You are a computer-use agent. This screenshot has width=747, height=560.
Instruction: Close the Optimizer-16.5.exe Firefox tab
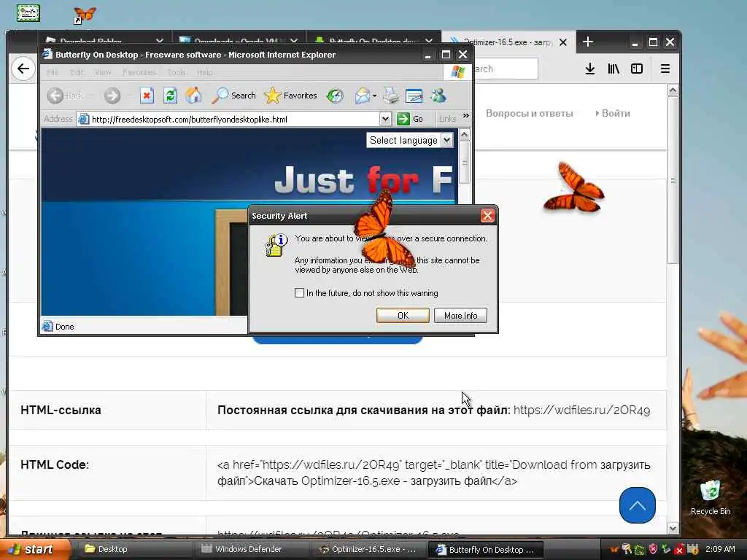point(563,42)
